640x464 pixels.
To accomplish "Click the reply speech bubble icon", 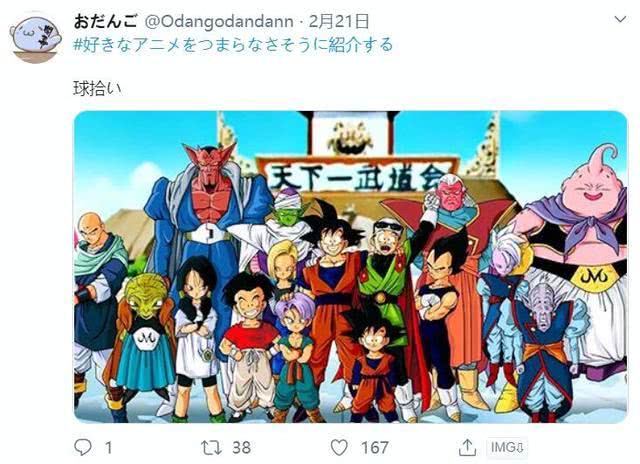I will pos(83,447).
